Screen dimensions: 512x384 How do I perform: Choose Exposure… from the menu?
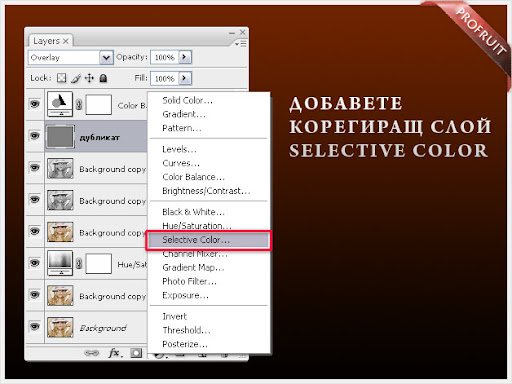coord(185,296)
